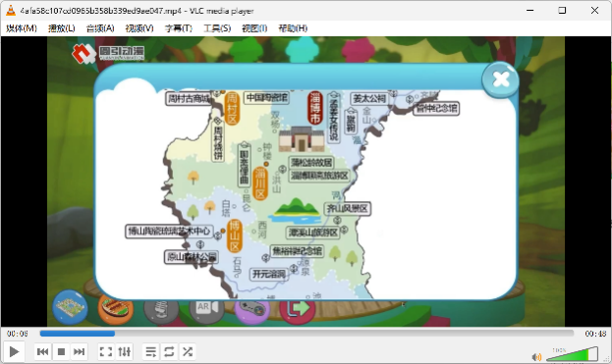The width and height of the screenshot is (612, 364).
Task: Click the VLC cone icon in the title bar
Action: point(11,11)
